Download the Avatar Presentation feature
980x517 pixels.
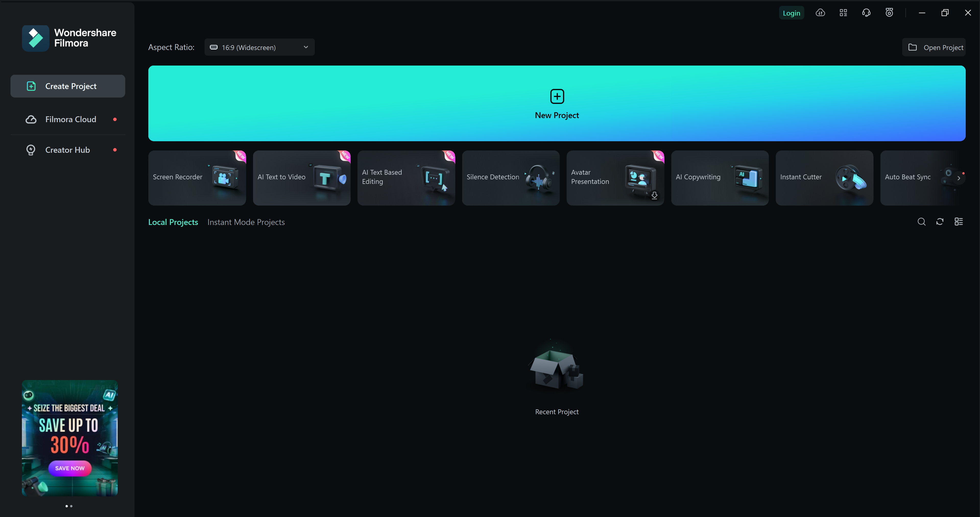click(x=654, y=195)
